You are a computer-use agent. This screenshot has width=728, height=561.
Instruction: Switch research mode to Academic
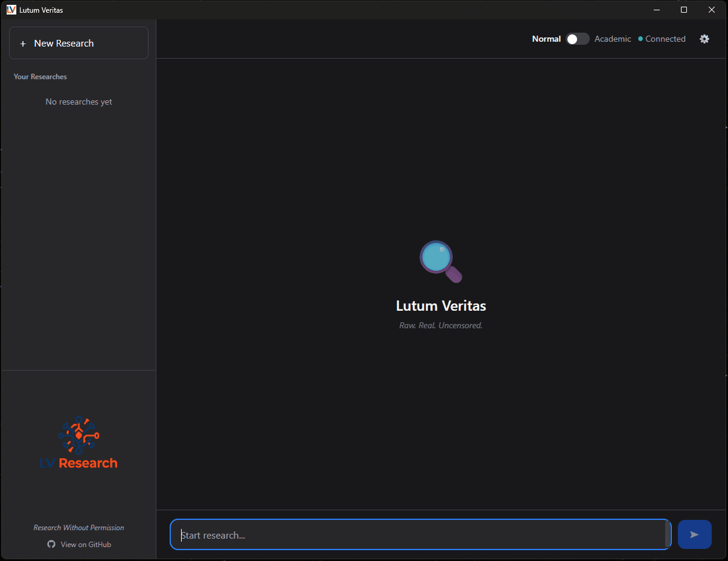(613, 39)
